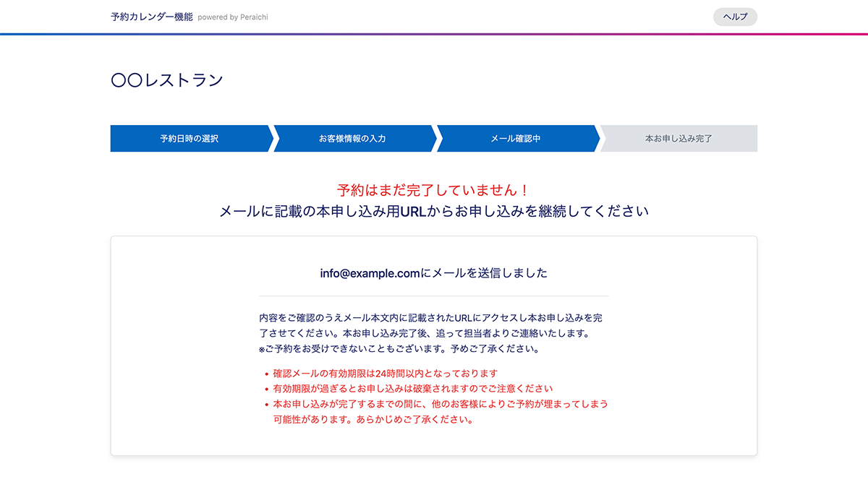Click the 本申し込み用URL instruction heading
Image resolution: width=868 pixels, height=482 pixels.
coord(433,212)
